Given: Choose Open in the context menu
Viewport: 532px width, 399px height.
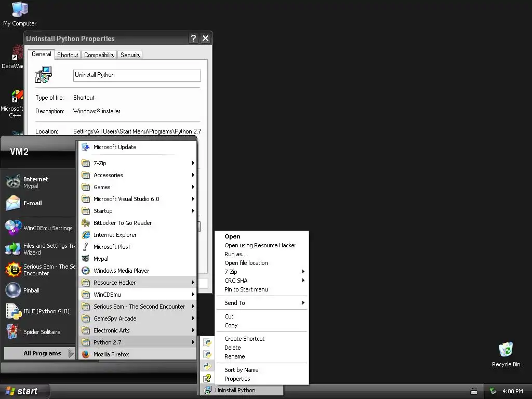Looking at the screenshot, I should click(x=262, y=236).
